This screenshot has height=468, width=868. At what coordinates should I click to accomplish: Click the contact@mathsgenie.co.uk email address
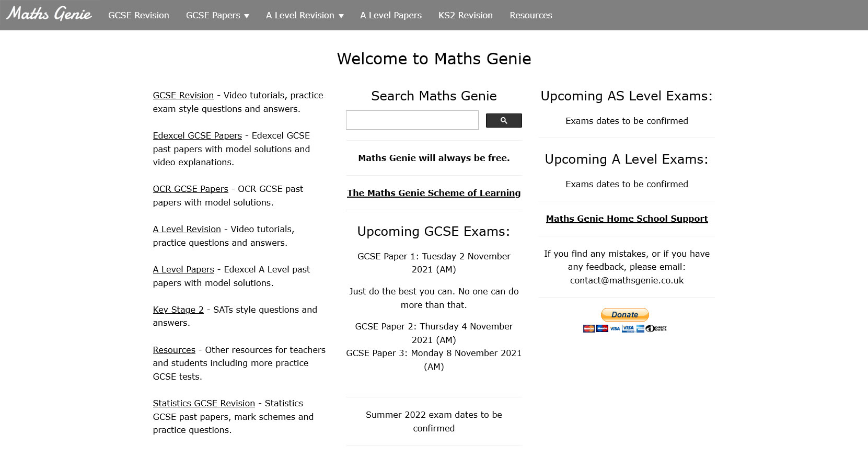(x=627, y=280)
